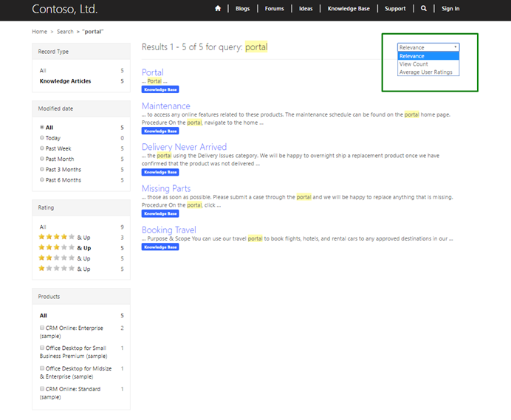Click Contoso, Ltd. site logo
Screen dimensions: 511x420
point(64,10)
